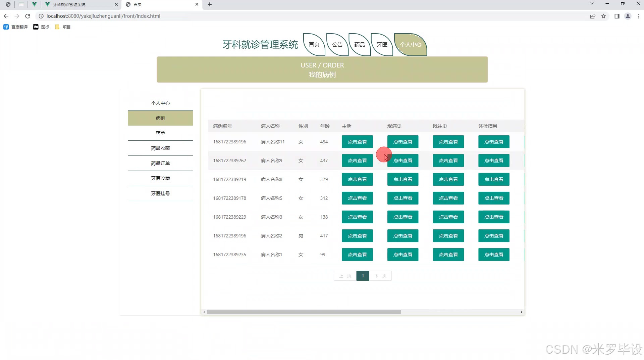Open 药品 navigation menu item
The width and height of the screenshot is (644, 360).
tap(360, 44)
